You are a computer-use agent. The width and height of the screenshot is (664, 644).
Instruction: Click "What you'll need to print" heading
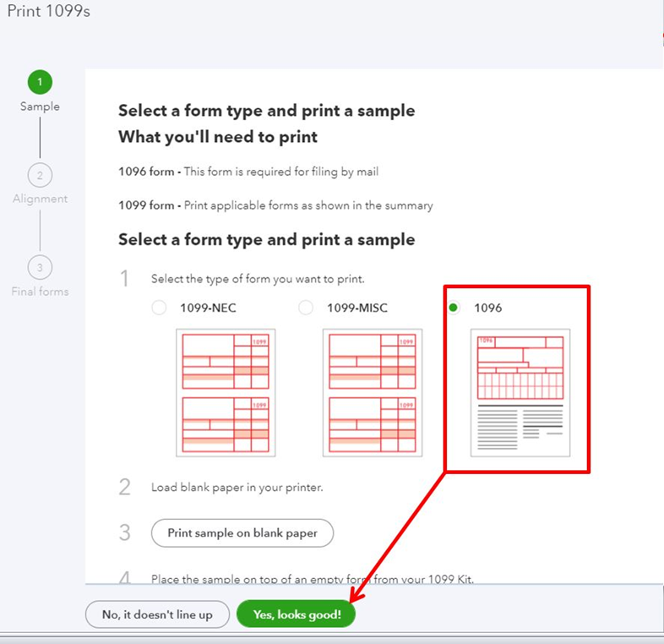(218, 137)
